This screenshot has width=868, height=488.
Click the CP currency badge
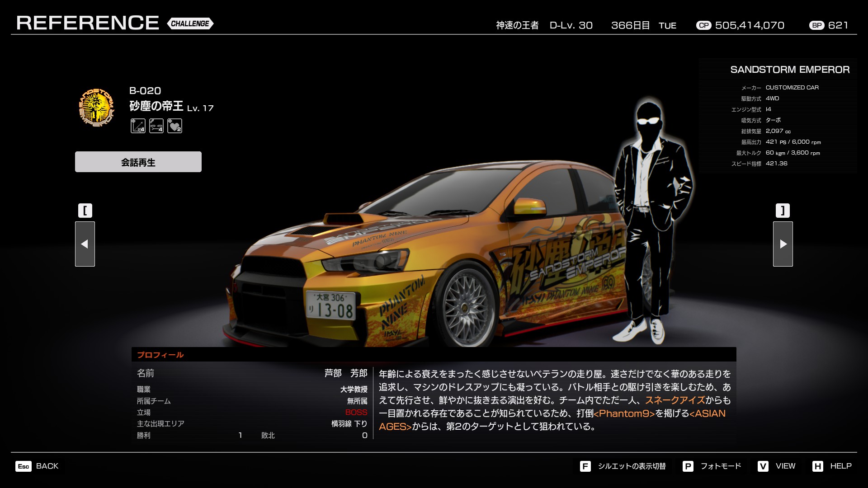click(703, 25)
